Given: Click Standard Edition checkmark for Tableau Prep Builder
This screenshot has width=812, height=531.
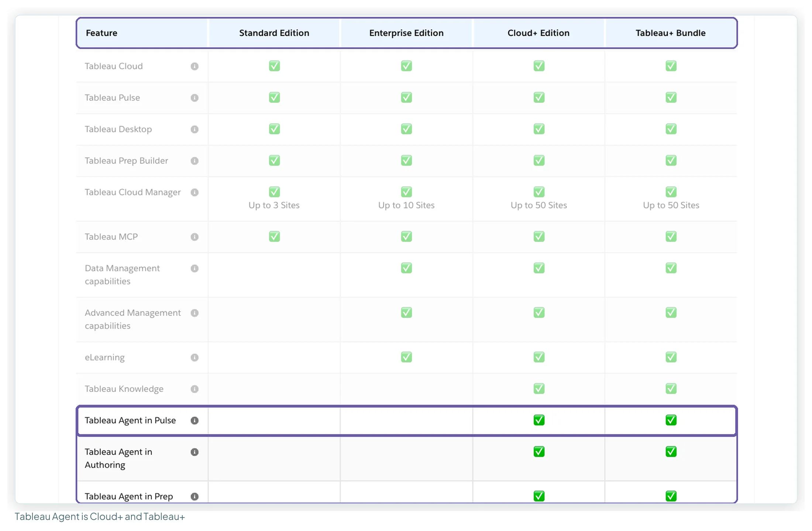Looking at the screenshot, I should click(274, 161).
